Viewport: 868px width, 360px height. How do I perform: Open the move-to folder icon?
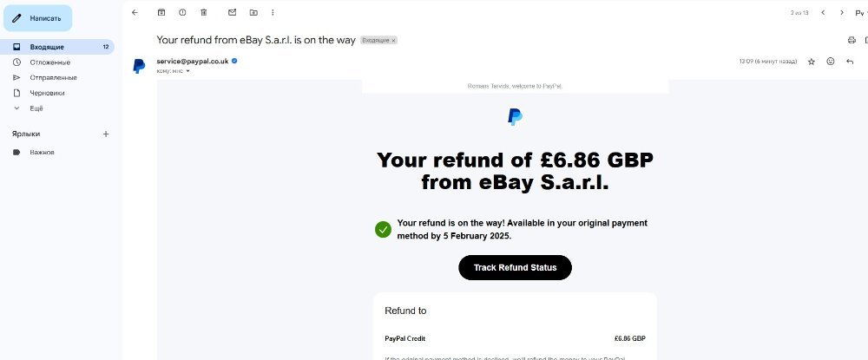(x=253, y=13)
